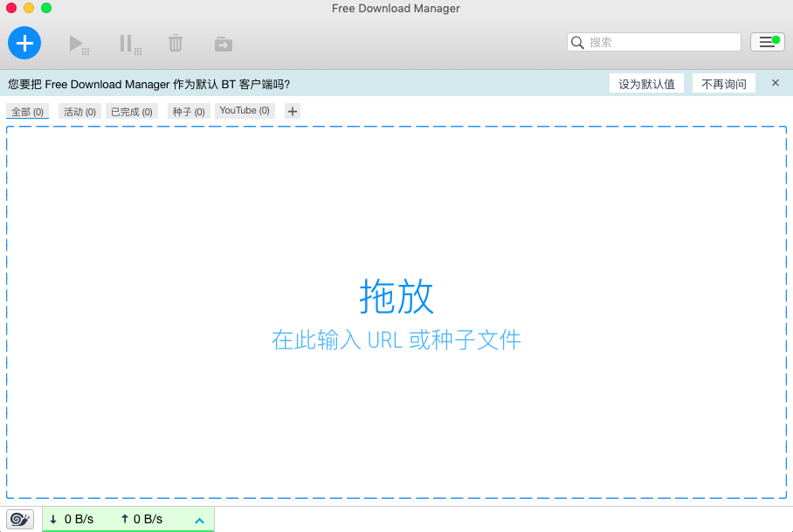Click the upload speed 0 B/s indicator
Viewport: 793px width, 532px height.
point(141,520)
